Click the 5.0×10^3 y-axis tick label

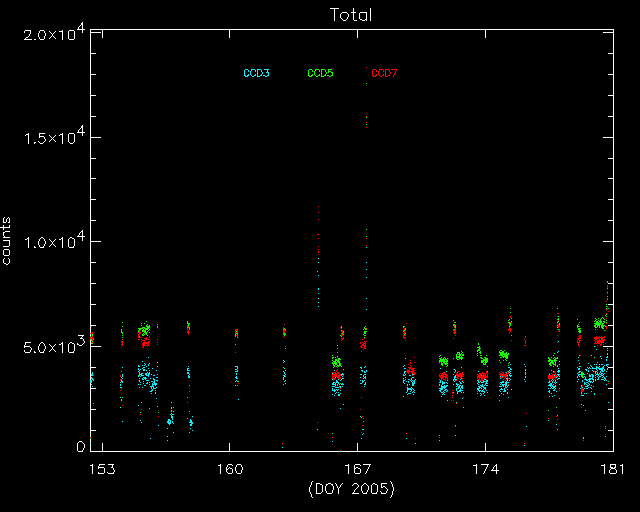tap(51, 347)
